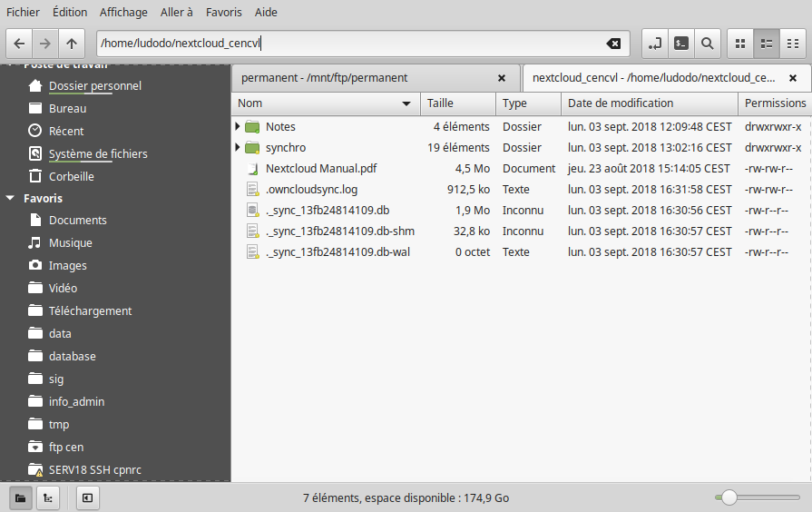Open the Affichage menu
The height and width of the screenshot is (512, 812).
(x=123, y=13)
